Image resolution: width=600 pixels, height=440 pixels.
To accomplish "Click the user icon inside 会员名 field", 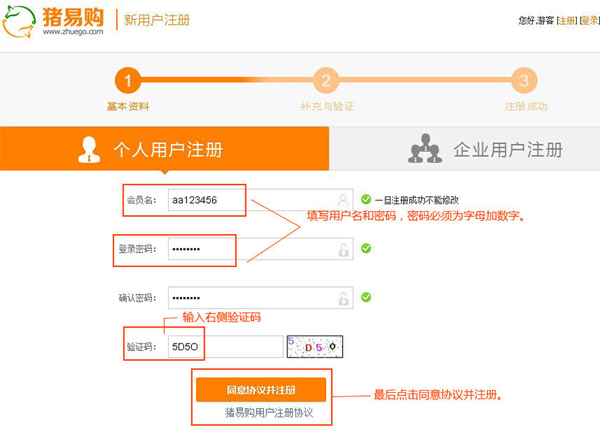I will (x=343, y=199).
